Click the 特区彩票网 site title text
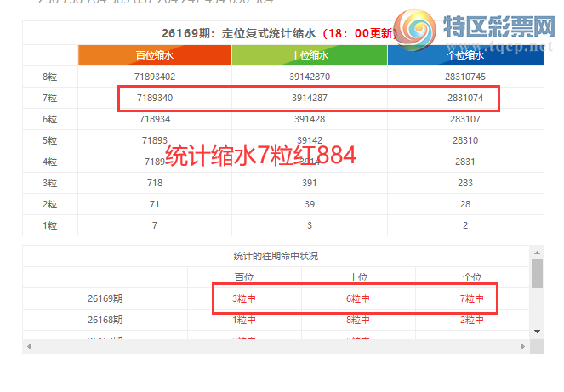Screen dimensions: 564x392 coord(499,26)
